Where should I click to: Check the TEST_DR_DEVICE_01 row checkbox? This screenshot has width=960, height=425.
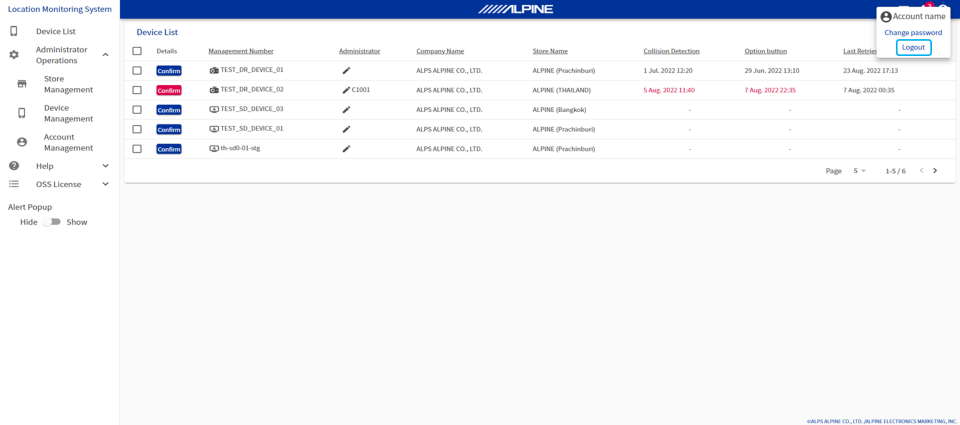(137, 70)
